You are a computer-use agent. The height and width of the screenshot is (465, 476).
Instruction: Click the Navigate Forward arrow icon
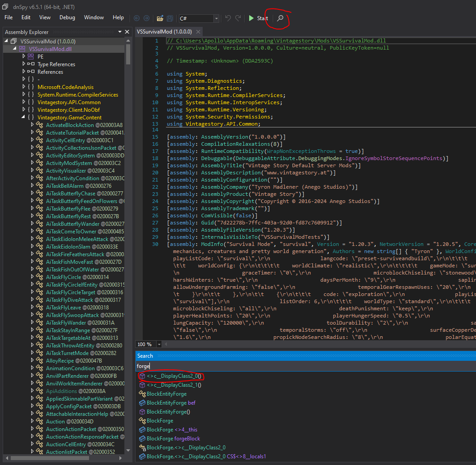pyautogui.click(x=146, y=18)
